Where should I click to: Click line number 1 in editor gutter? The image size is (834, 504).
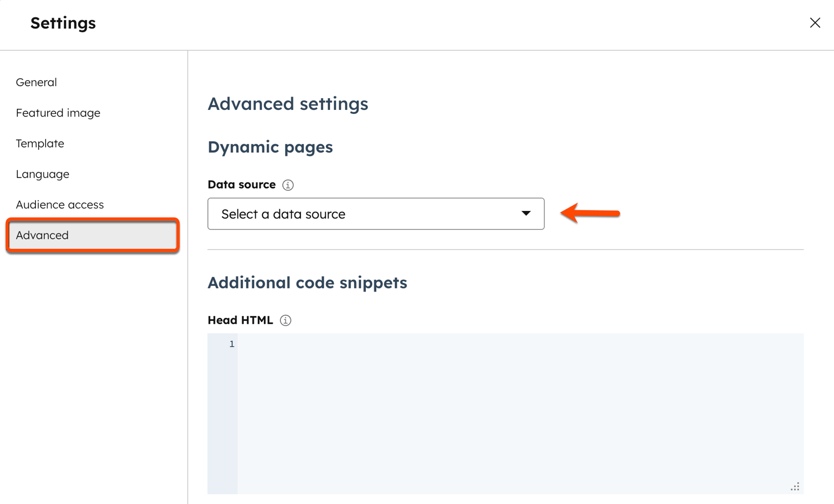coord(231,344)
